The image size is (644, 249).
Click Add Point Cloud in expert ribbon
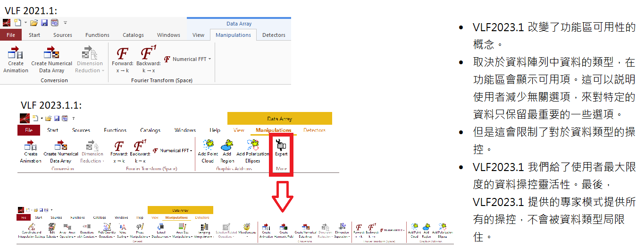click(414, 231)
